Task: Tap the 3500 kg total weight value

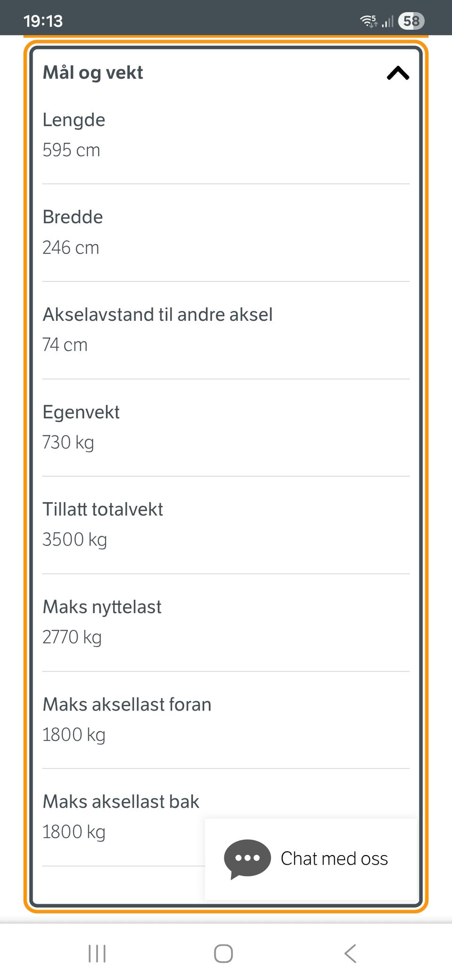Action: click(x=74, y=539)
